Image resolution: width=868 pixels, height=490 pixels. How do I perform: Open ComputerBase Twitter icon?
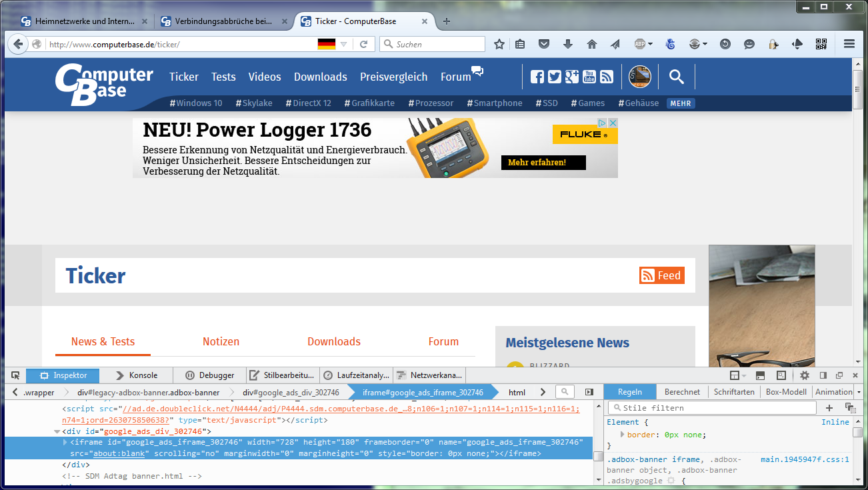tap(554, 77)
